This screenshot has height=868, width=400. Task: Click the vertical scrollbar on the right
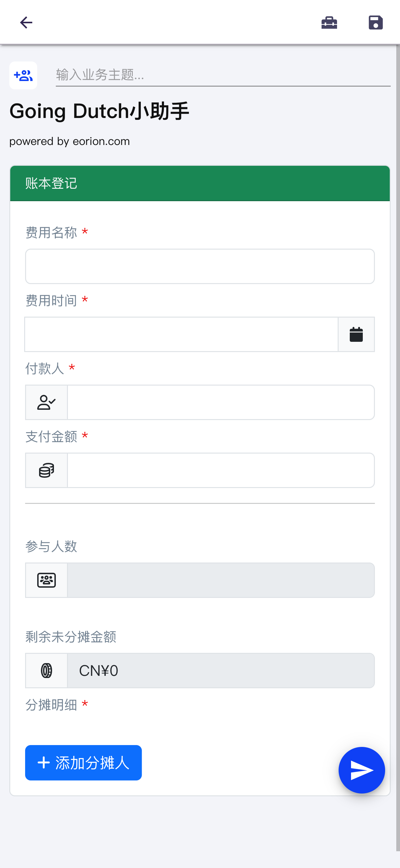pyautogui.click(x=398, y=448)
